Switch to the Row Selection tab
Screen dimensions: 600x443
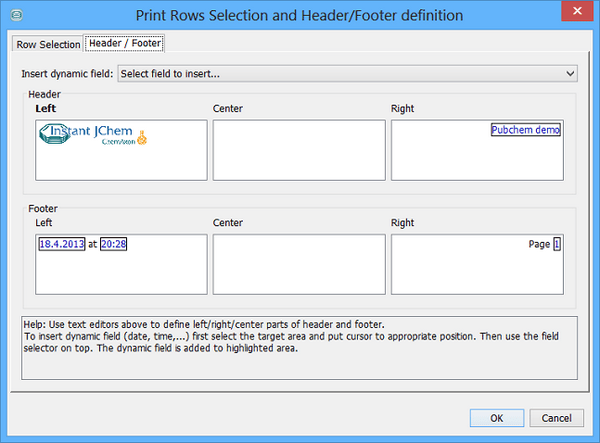click(48, 44)
